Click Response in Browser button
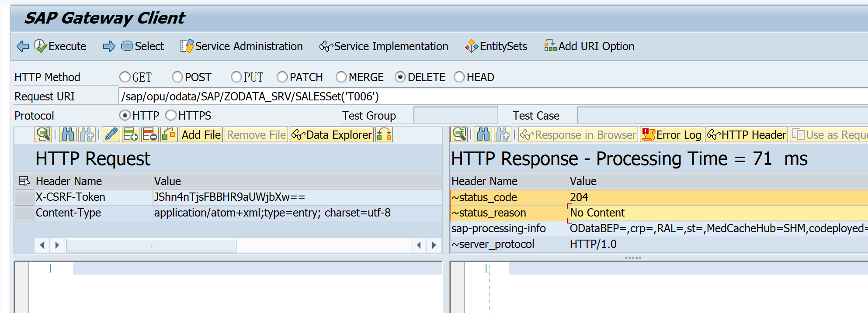 (x=578, y=135)
